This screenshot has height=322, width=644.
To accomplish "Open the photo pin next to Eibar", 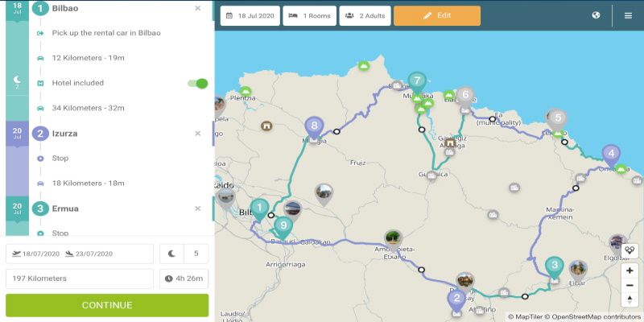I will click(578, 270).
